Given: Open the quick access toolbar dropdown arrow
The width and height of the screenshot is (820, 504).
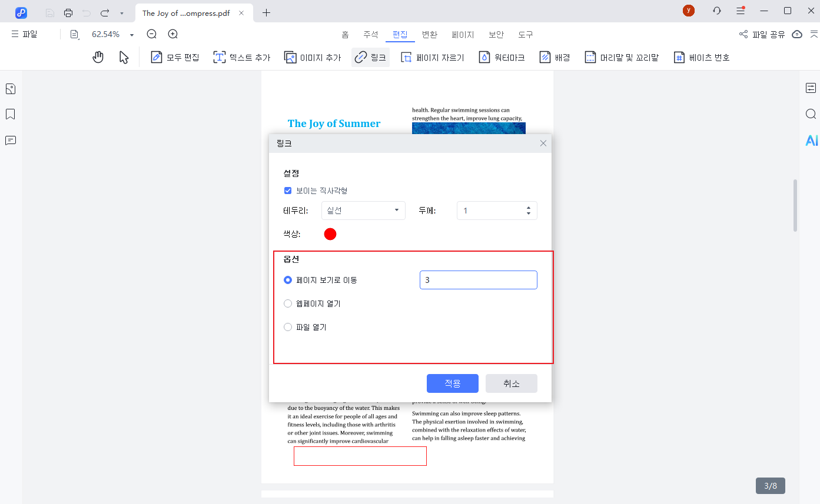Looking at the screenshot, I should pyautogui.click(x=121, y=12).
